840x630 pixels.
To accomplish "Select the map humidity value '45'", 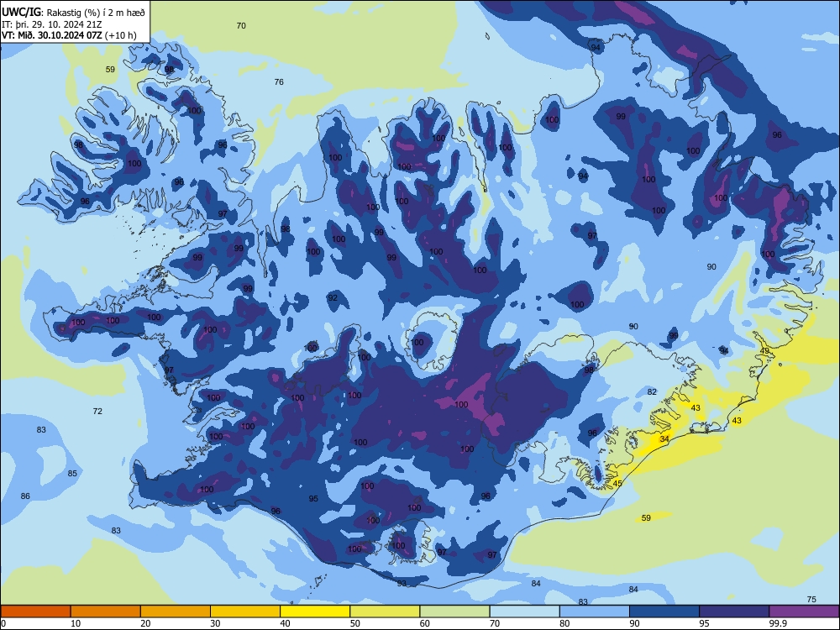I will coord(617,483).
